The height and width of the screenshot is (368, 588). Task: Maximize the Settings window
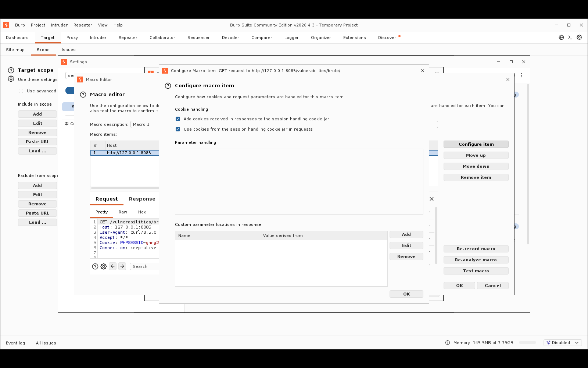(x=511, y=62)
